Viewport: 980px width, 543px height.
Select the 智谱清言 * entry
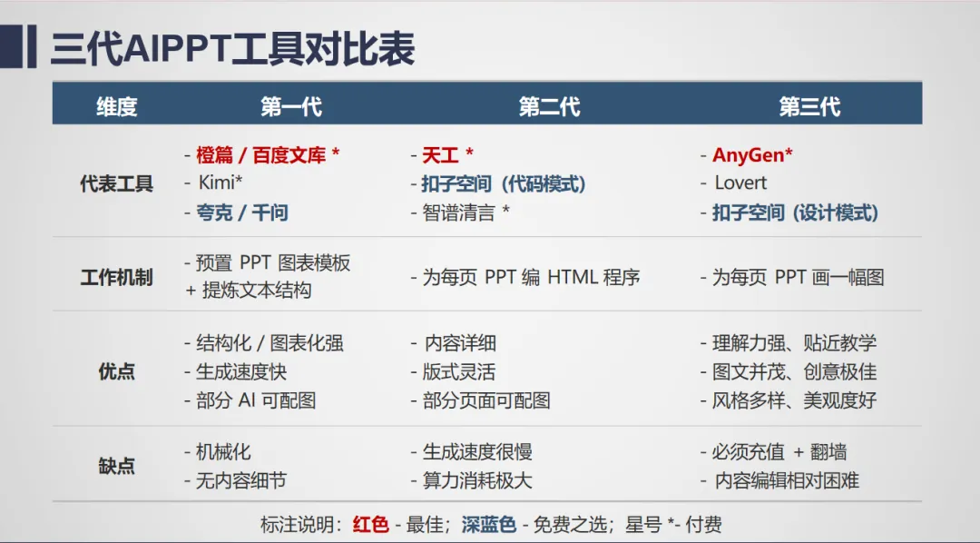click(465, 212)
